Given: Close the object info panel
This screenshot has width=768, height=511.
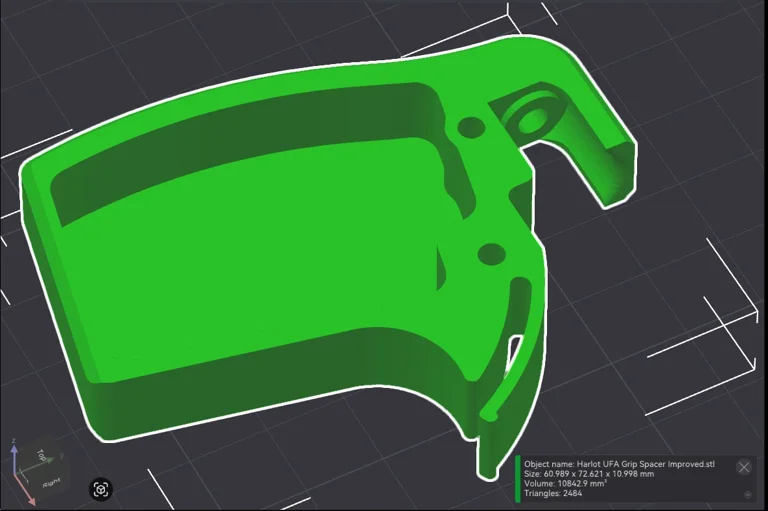Looking at the screenshot, I should coord(743,467).
